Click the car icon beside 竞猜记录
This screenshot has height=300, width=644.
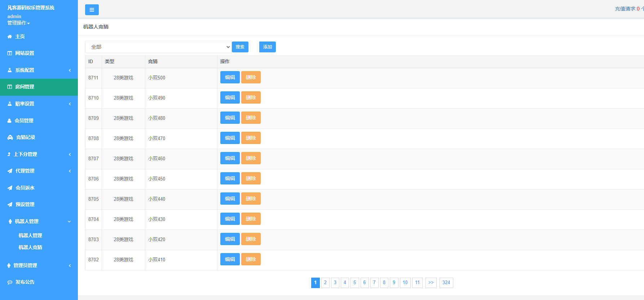click(x=10, y=138)
